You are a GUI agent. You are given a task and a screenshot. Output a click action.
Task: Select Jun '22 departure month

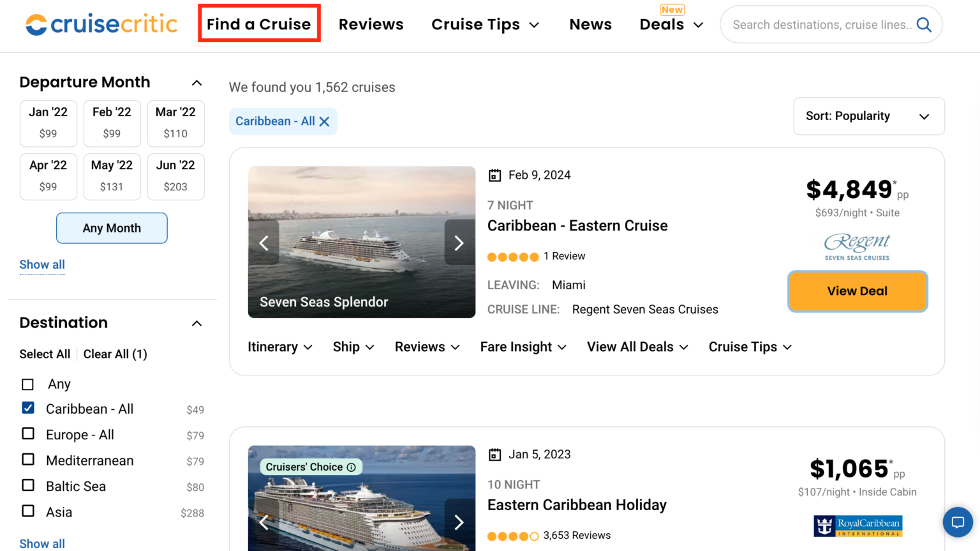pyautogui.click(x=175, y=176)
